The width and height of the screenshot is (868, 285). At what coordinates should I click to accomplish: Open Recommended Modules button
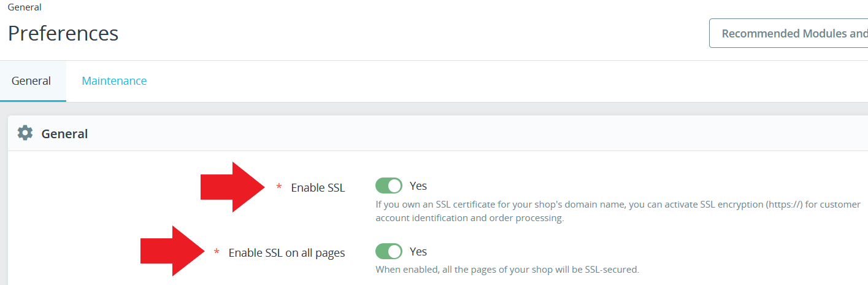pos(791,33)
